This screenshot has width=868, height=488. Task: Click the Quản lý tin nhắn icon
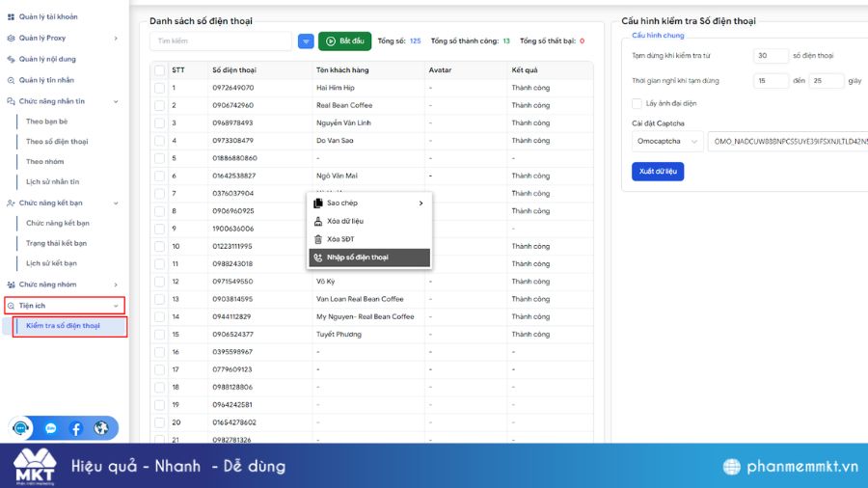pos(11,80)
